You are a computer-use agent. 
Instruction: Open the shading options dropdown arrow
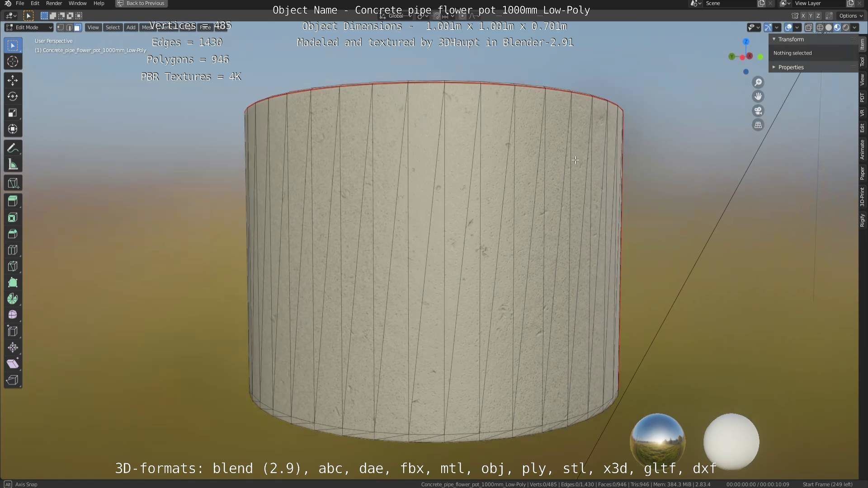click(x=854, y=28)
